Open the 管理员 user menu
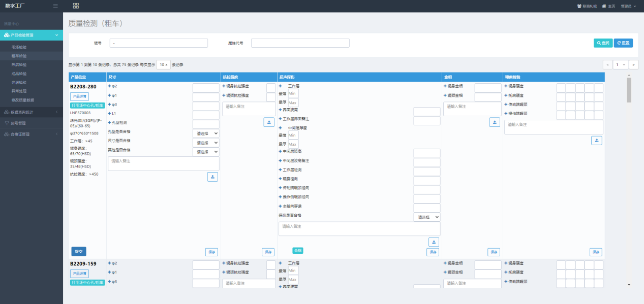The width and height of the screenshot is (644, 304). coord(628,6)
